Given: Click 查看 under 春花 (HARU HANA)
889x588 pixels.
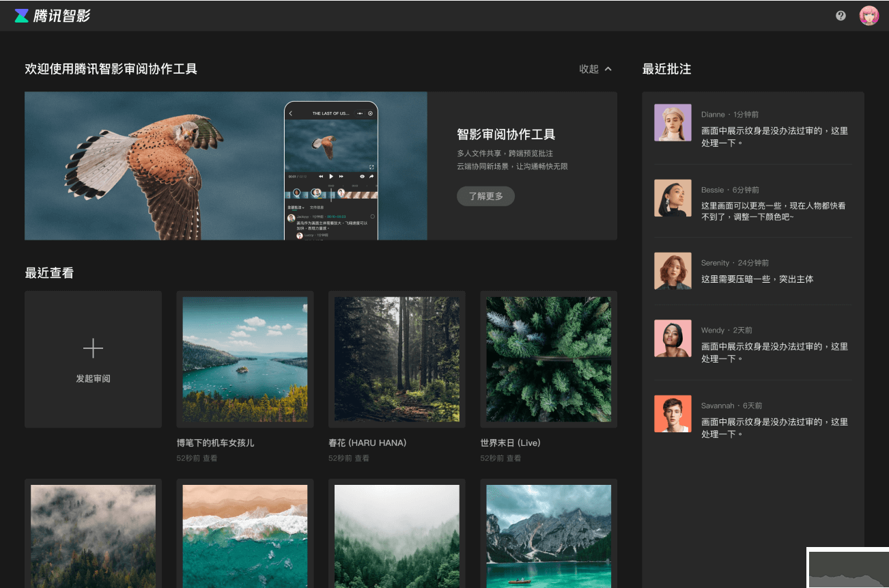Looking at the screenshot, I should pos(362,458).
